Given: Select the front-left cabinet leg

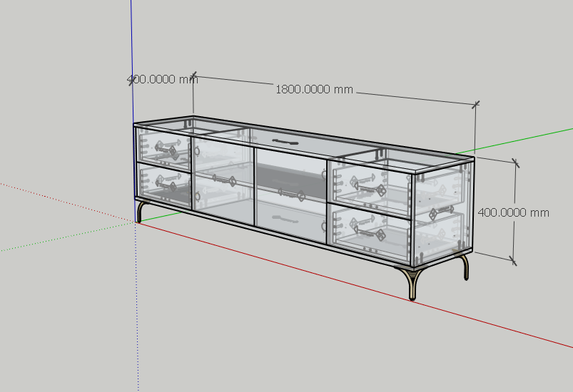Looking at the screenshot, I should pyautogui.click(x=141, y=211).
